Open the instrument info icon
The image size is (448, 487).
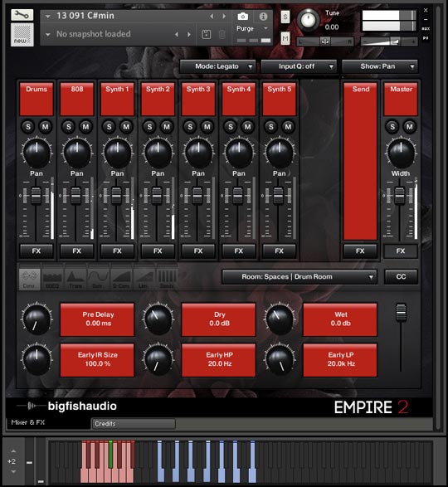[263, 16]
